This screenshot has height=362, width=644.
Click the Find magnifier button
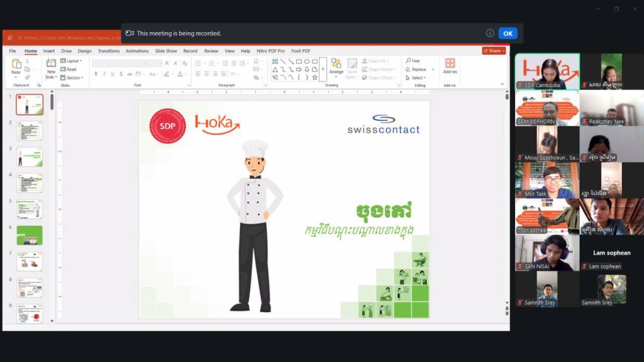coord(413,61)
